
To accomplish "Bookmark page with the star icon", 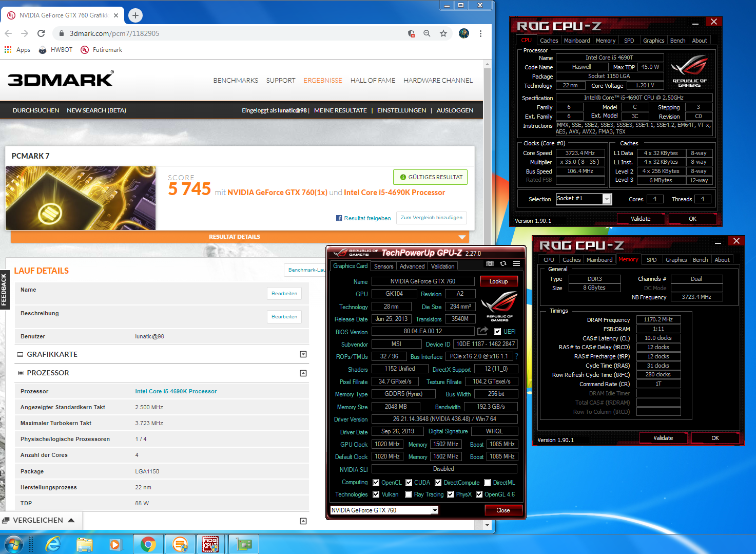I will click(443, 33).
